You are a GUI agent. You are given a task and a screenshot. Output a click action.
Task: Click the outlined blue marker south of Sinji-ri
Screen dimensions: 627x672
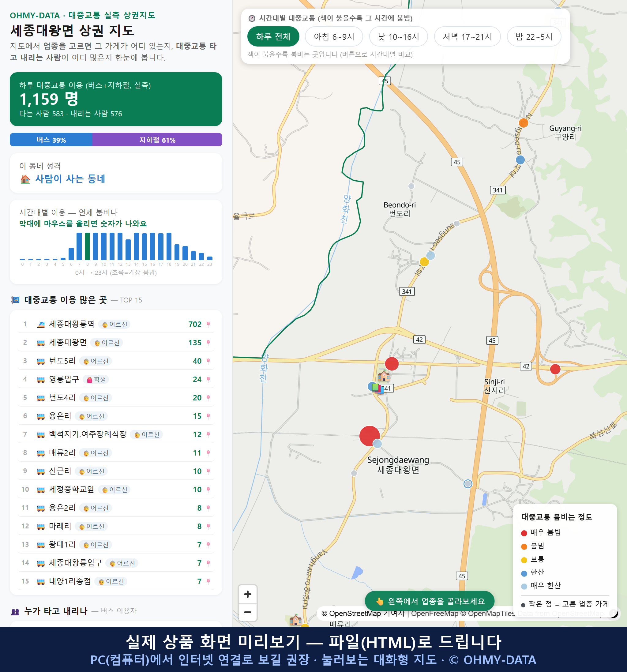point(467,484)
